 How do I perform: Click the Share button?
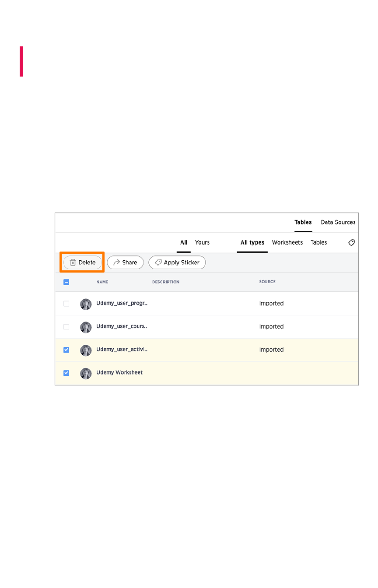pyautogui.click(x=125, y=262)
